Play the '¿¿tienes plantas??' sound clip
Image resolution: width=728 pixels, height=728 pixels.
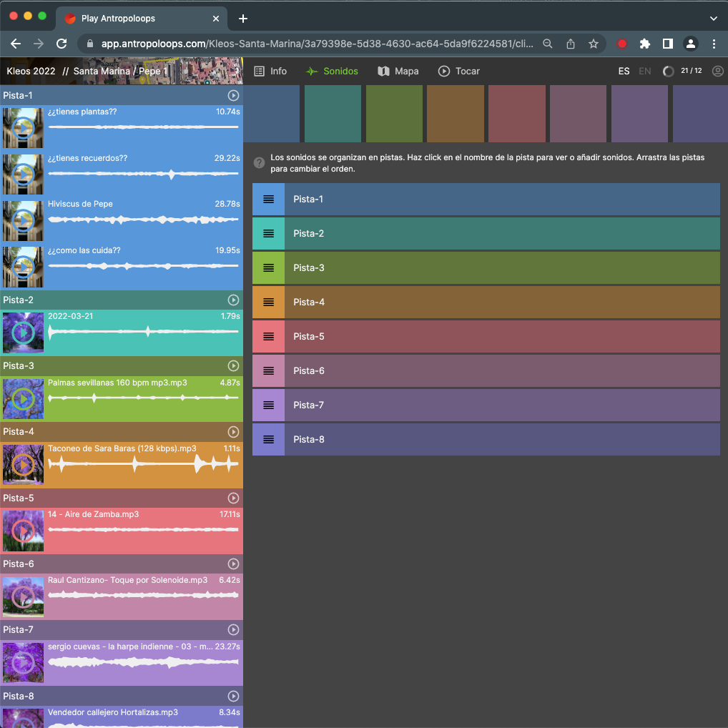[24, 128]
